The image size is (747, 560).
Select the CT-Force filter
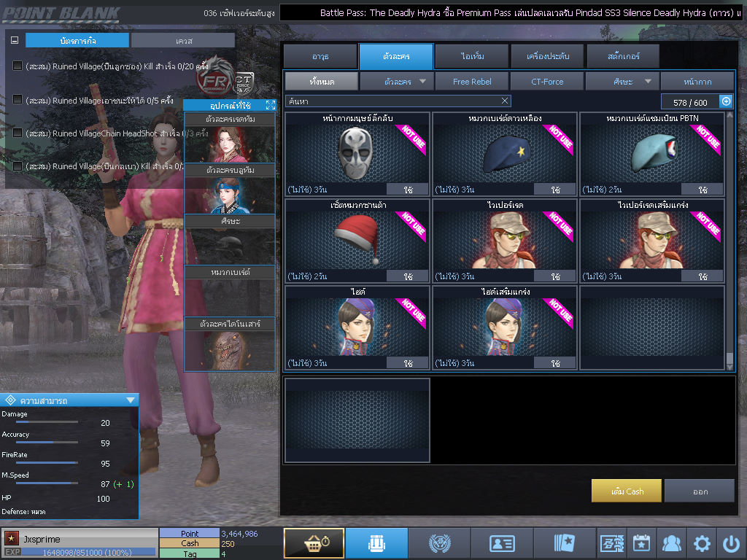click(x=547, y=82)
